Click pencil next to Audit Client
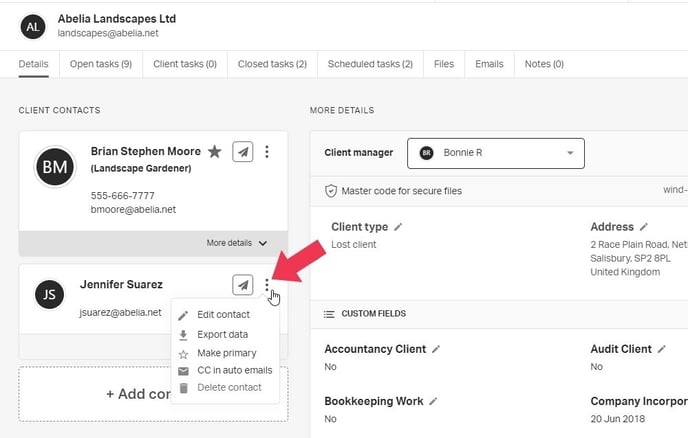The image size is (688, 438). click(x=661, y=349)
